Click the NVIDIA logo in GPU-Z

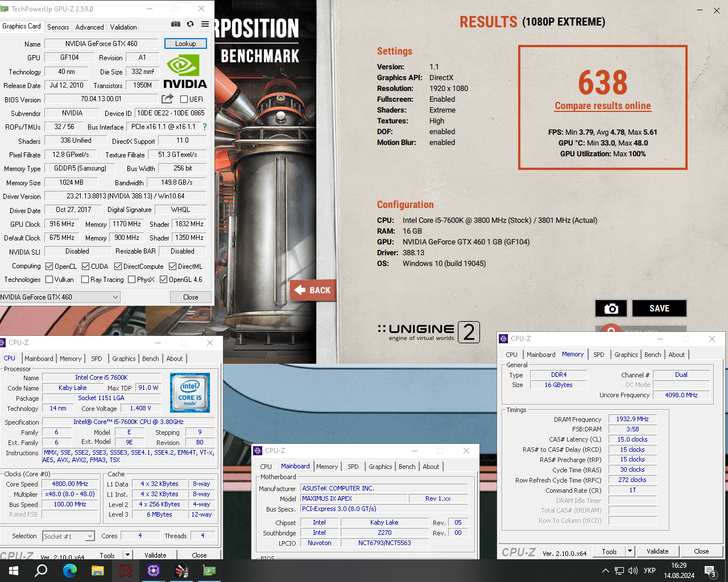(x=185, y=72)
